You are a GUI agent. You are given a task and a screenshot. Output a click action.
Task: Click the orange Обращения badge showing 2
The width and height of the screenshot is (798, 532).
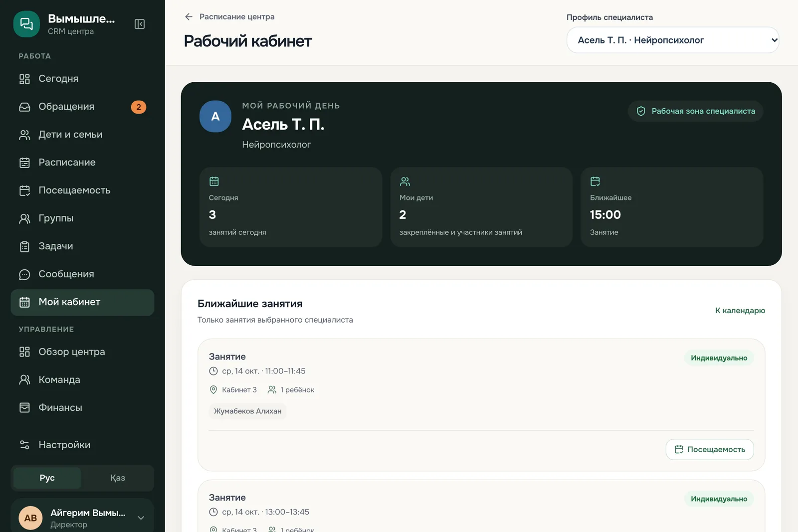[139, 107]
